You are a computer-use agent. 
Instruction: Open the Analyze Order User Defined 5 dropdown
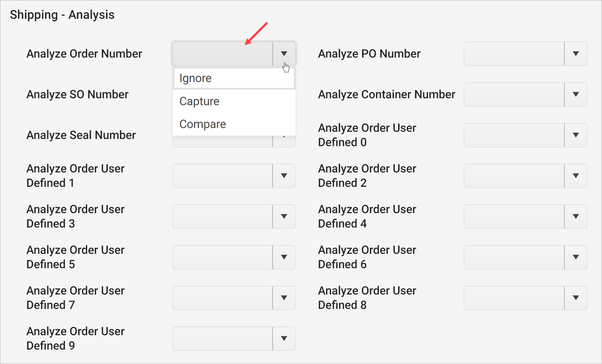284,257
